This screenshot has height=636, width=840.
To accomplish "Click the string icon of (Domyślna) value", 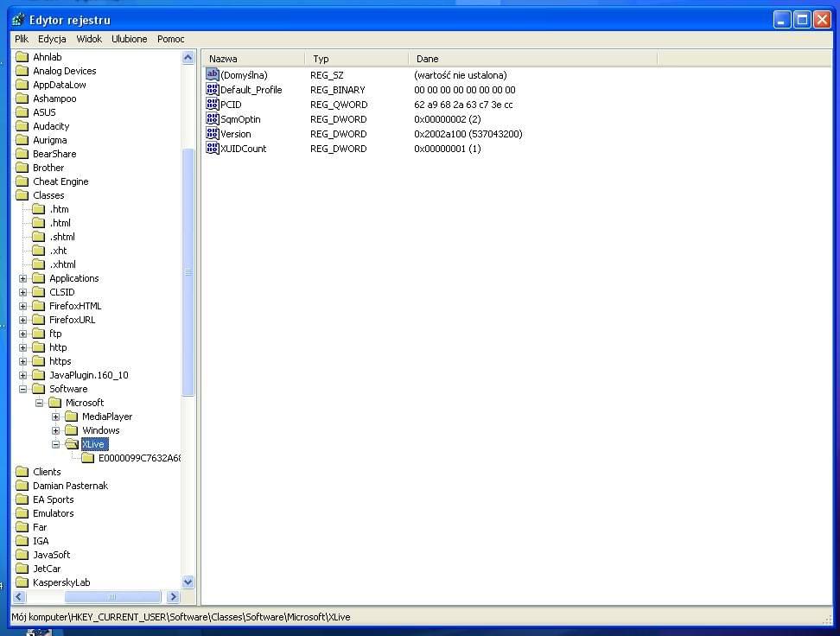I will click(x=213, y=75).
